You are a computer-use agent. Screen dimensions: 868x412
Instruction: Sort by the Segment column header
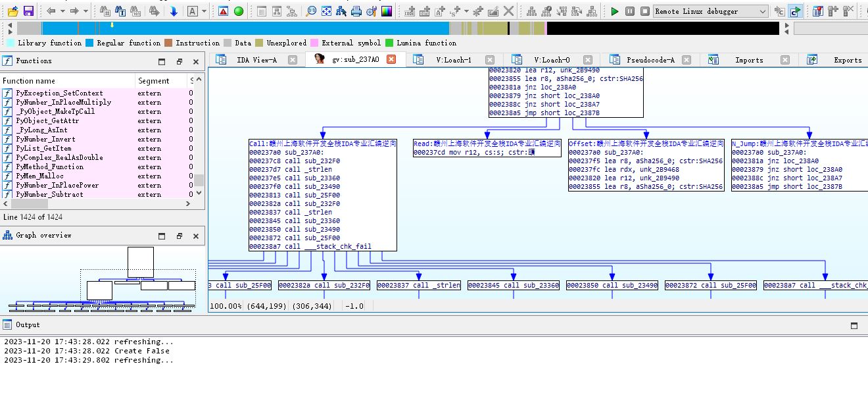(x=161, y=81)
